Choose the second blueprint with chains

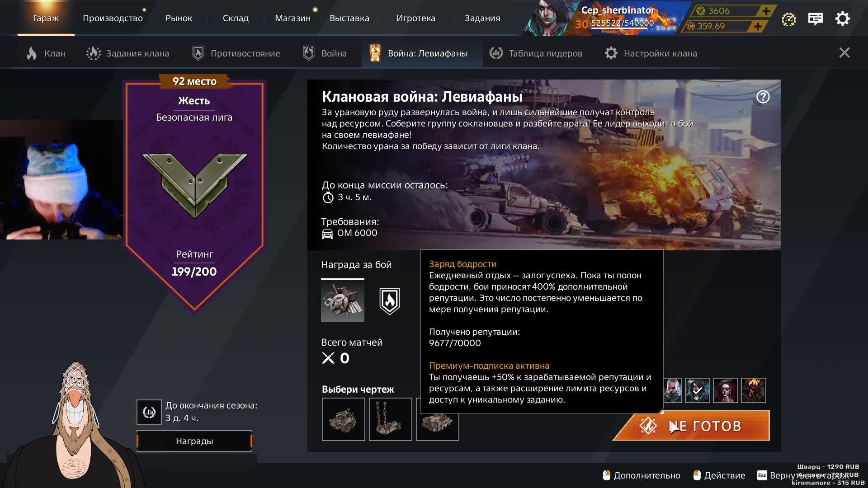(x=391, y=419)
